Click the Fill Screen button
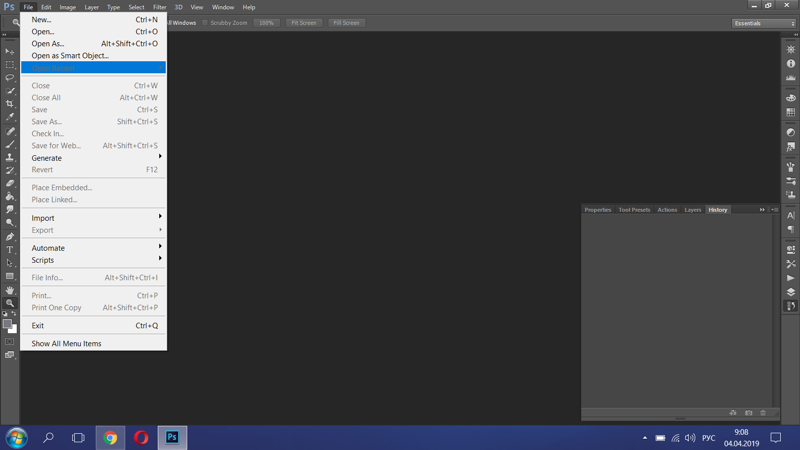Screen dimensions: 800x450 (346, 23)
